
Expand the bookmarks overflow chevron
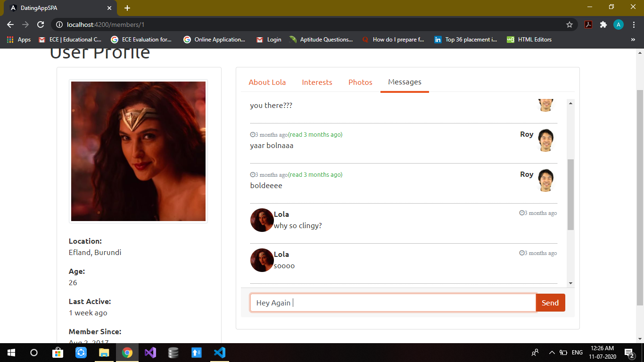633,40
